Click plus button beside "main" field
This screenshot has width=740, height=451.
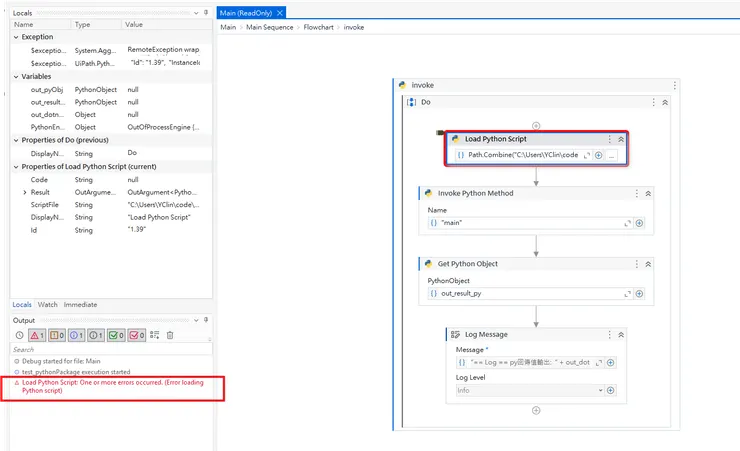[639, 223]
